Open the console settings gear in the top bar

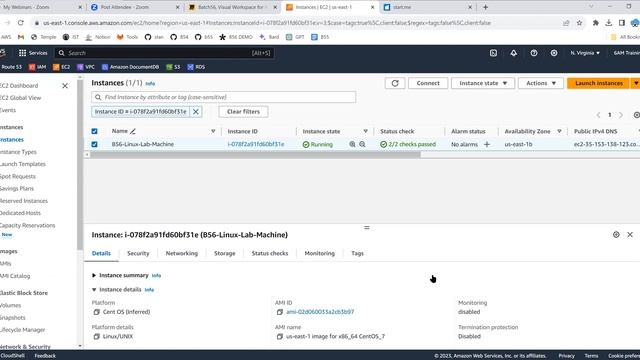(x=554, y=53)
